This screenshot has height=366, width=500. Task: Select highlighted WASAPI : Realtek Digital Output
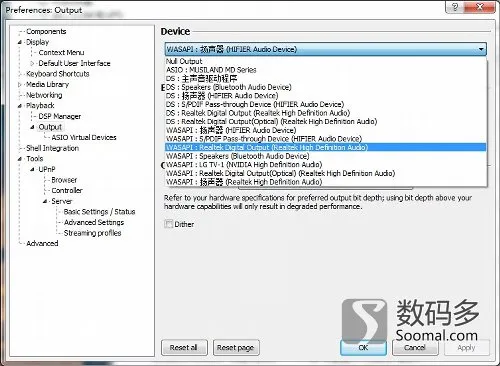[x=326, y=148]
